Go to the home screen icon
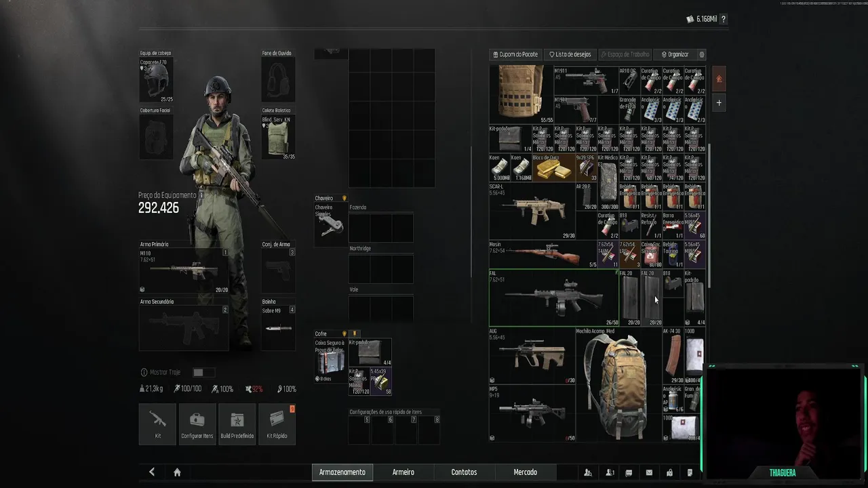Image resolution: width=868 pixels, height=488 pixels. click(x=177, y=472)
